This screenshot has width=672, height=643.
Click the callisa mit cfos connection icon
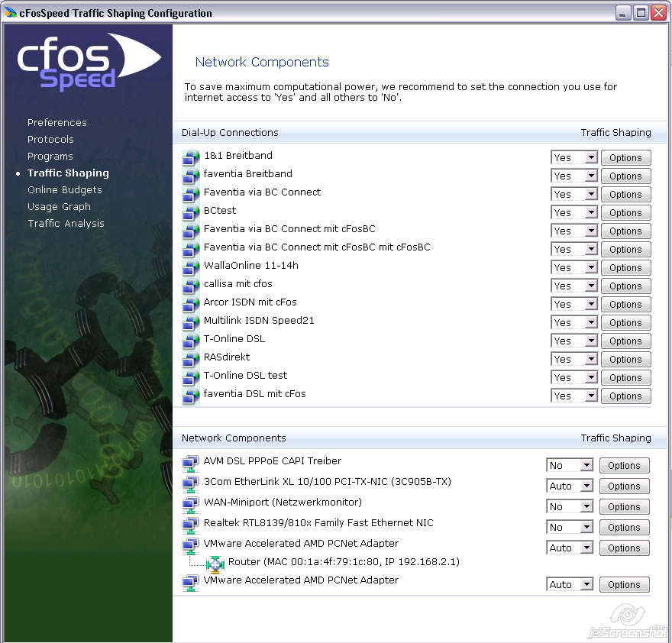[191, 286]
